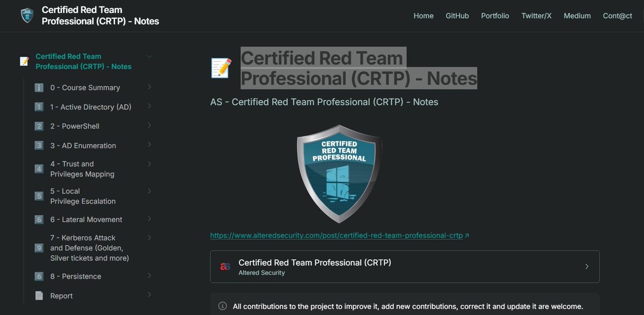Expand the Report chevron
Viewport: 644px width, 315px height.
pos(149,295)
